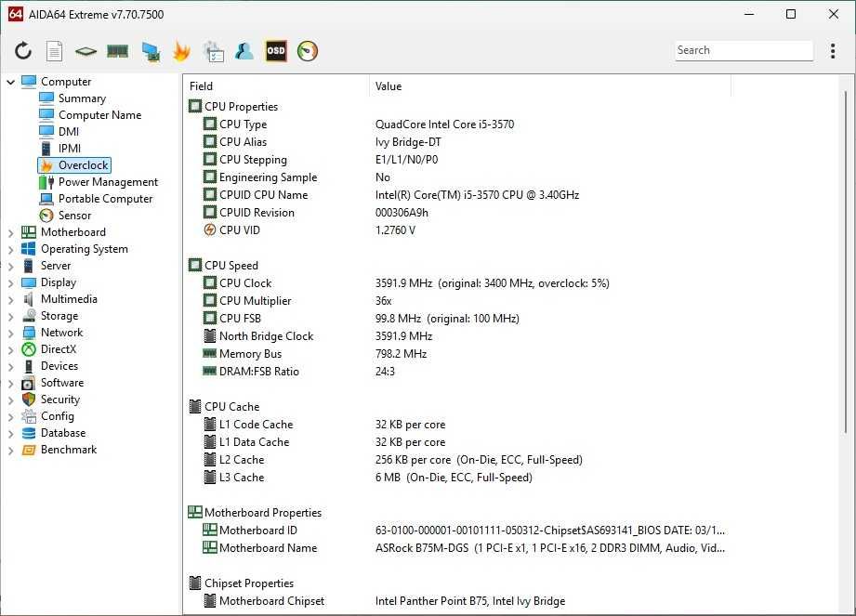Open the Report page icon
The width and height of the screenshot is (856, 616).
point(54,51)
